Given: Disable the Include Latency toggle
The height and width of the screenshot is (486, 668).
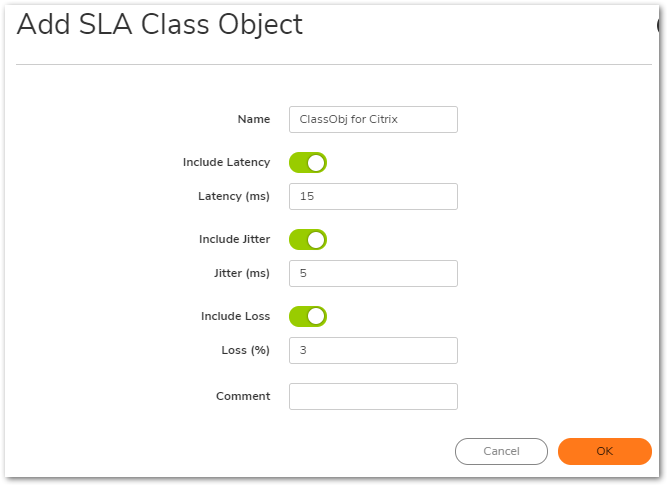Looking at the screenshot, I should click(308, 163).
